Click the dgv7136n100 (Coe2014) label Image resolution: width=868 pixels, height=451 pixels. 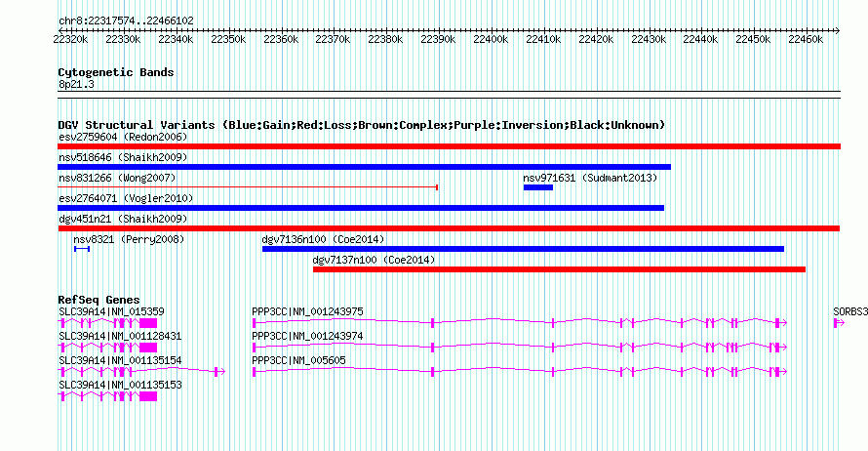[323, 239]
